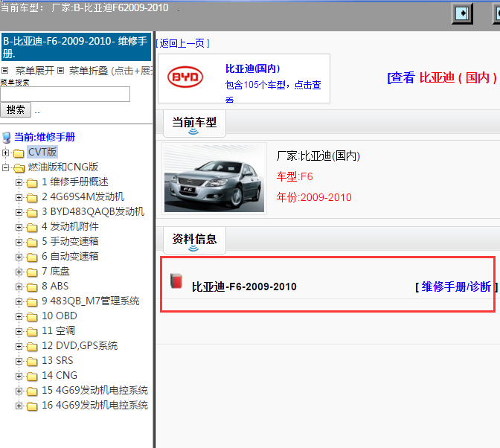Click folder icon for 4 发动机附件
Viewport: 500px width, 448px height.
tap(32, 227)
